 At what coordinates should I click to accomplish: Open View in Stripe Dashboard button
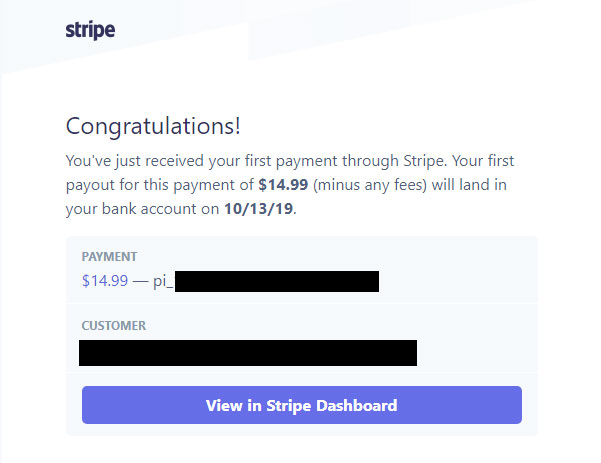pos(302,405)
